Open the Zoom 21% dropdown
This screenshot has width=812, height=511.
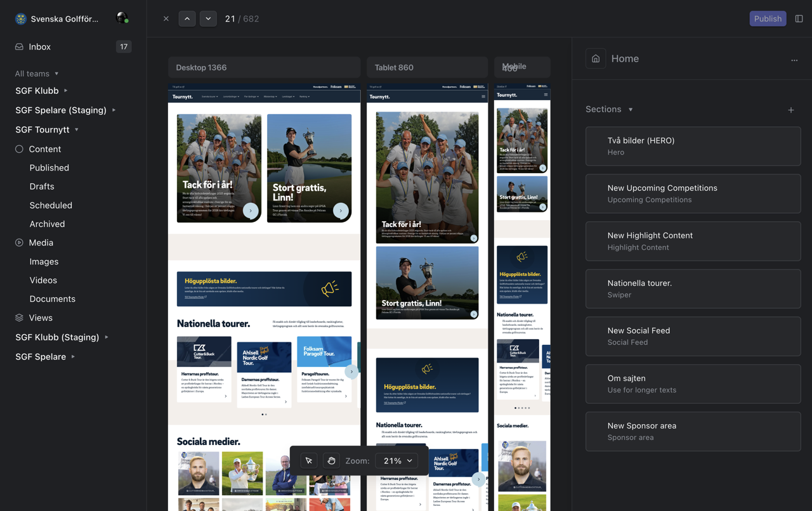coord(397,461)
